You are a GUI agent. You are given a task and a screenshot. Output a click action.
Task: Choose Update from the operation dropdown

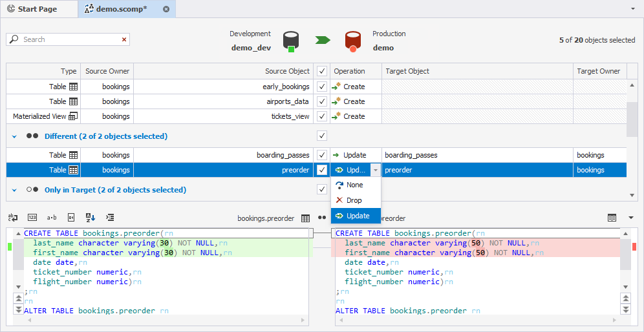coord(356,216)
